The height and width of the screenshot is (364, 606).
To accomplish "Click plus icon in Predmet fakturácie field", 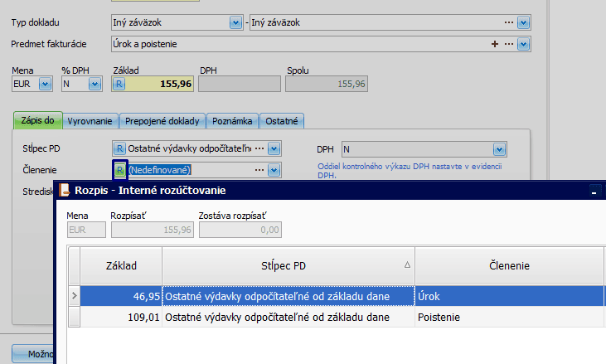I will (496, 43).
